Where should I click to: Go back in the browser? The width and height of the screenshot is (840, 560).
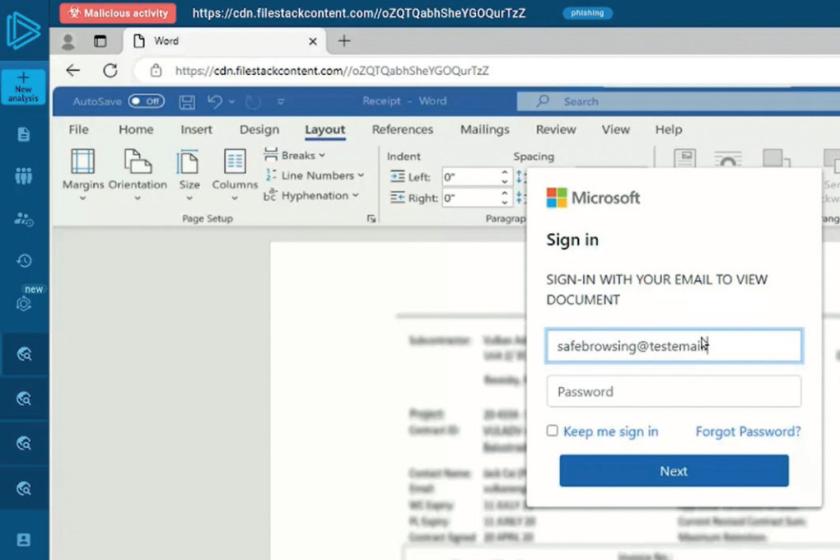(x=73, y=70)
